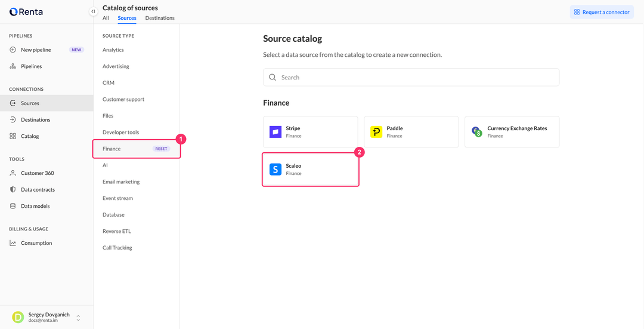Click the Stripe logo icon
644x329 pixels.
coord(275,131)
